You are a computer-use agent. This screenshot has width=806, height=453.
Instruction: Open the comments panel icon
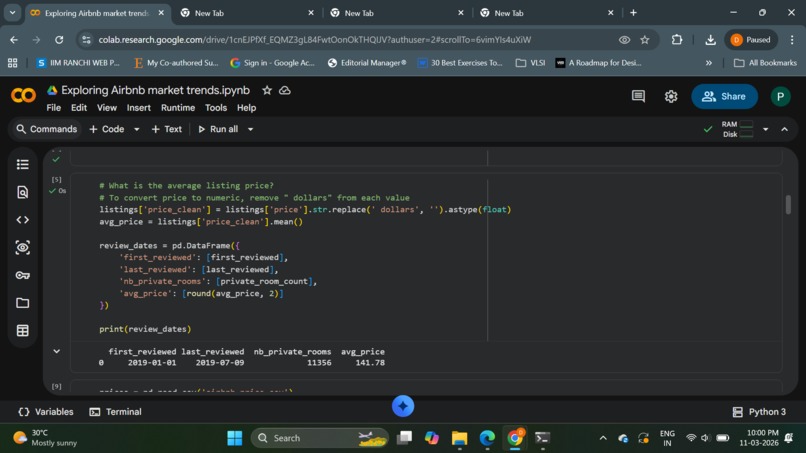point(638,96)
